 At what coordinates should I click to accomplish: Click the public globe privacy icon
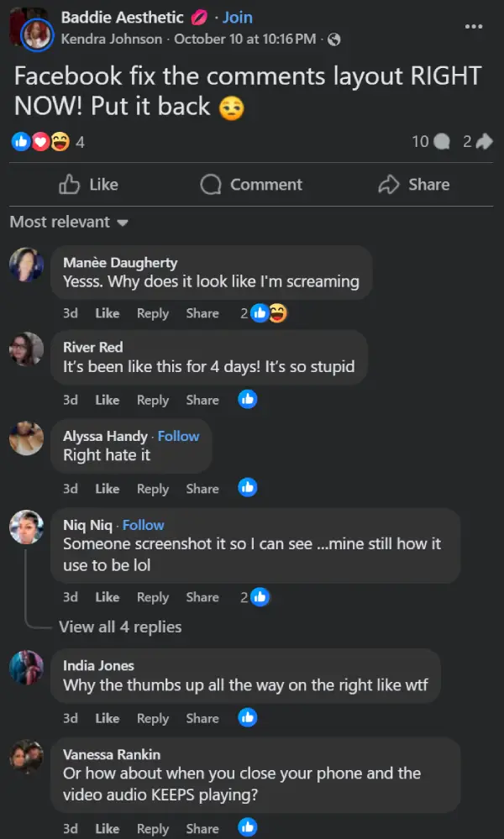coord(334,39)
